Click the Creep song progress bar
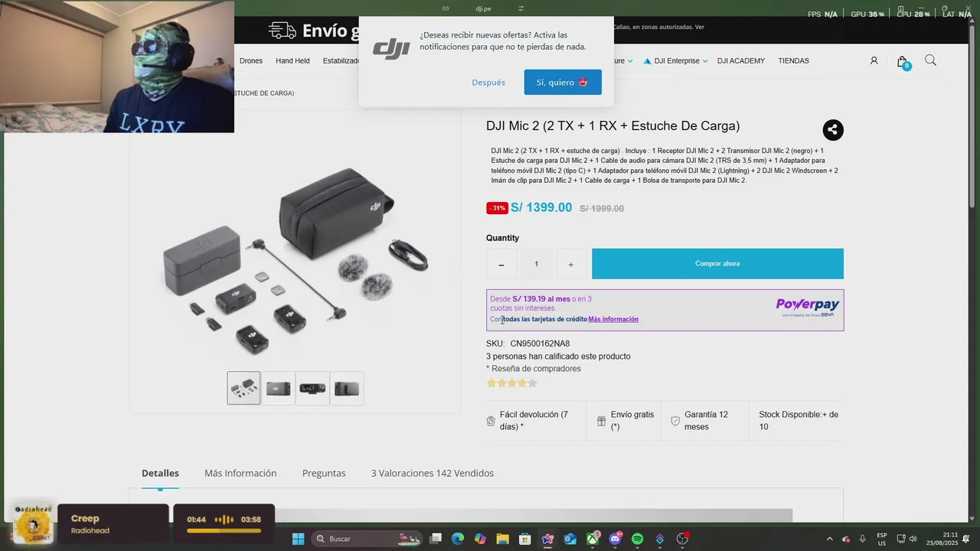Screen dimensions: 980x551 224,530
